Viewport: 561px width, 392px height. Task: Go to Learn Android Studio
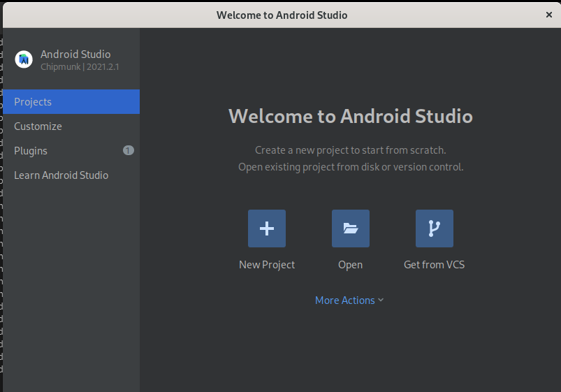pyautogui.click(x=71, y=175)
